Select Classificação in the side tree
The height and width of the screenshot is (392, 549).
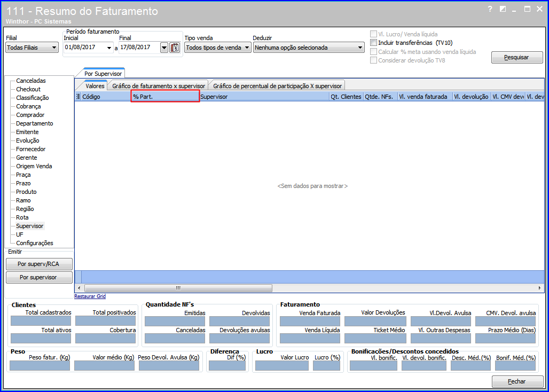pos(33,98)
